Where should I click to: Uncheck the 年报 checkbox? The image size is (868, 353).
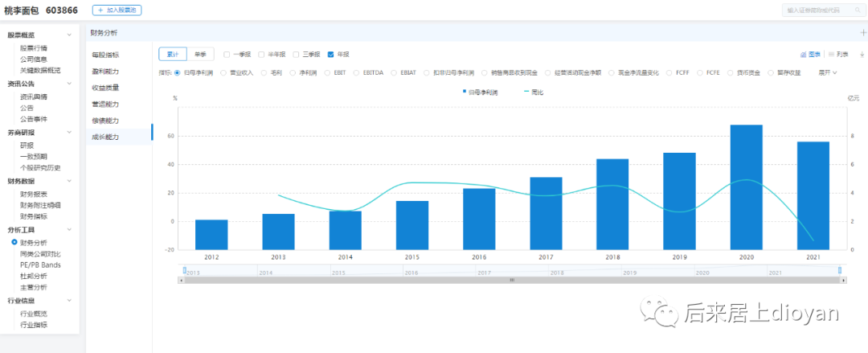(331, 55)
